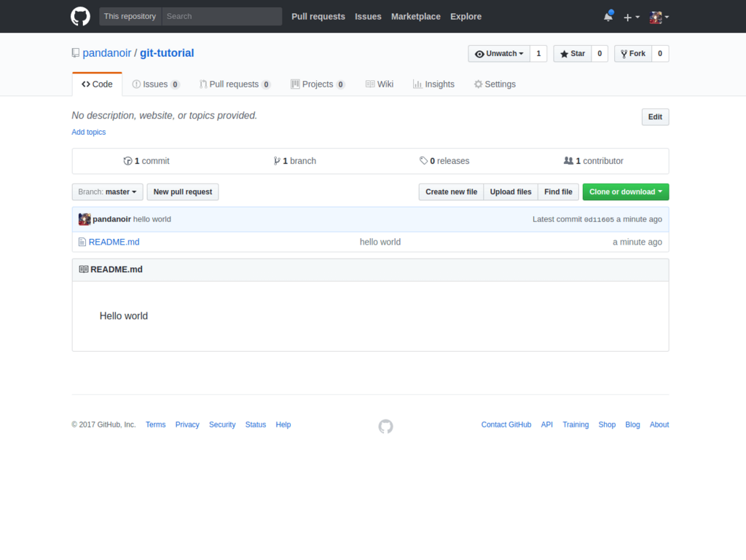Open the API footer link
The width and height of the screenshot is (746, 560).
[546, 425]
